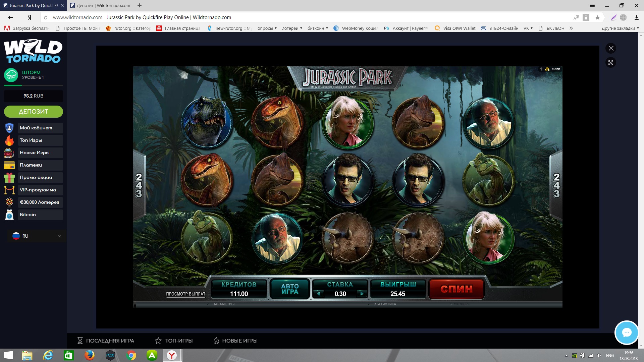This screenshot has width=644, height=362.
Task: Open Топ Игры flame menu item
Action: (34, 140)
